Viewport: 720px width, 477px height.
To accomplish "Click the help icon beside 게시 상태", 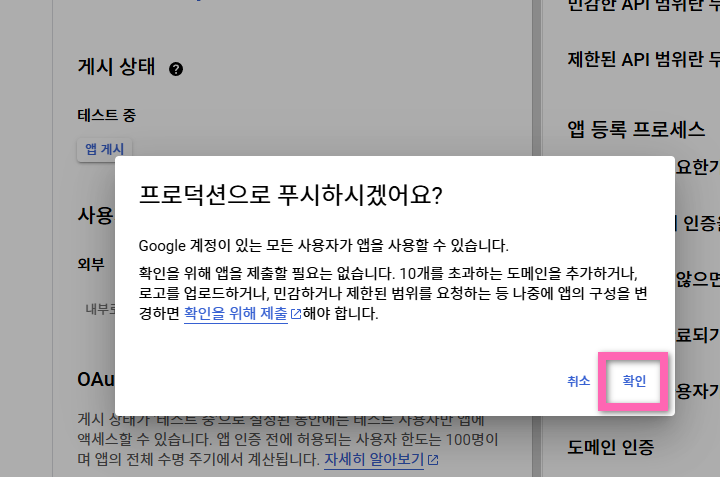I will 176,69.
